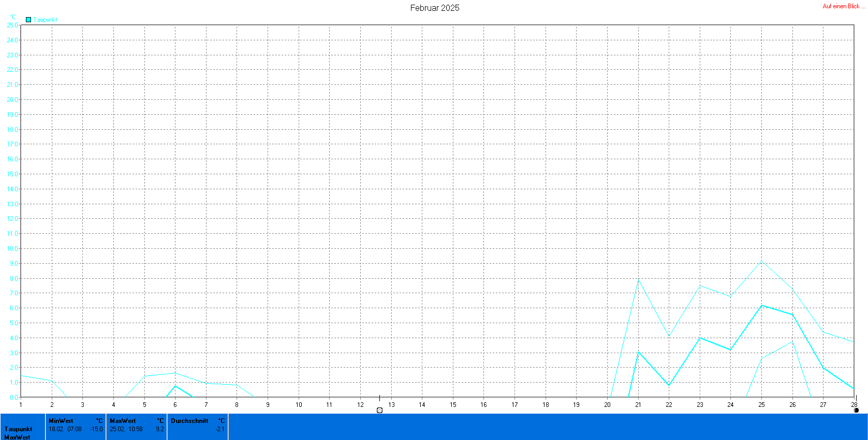Screen dimensions: 868x440
Task: Click the y-axis label "25.0"
Action: [12, 25]
